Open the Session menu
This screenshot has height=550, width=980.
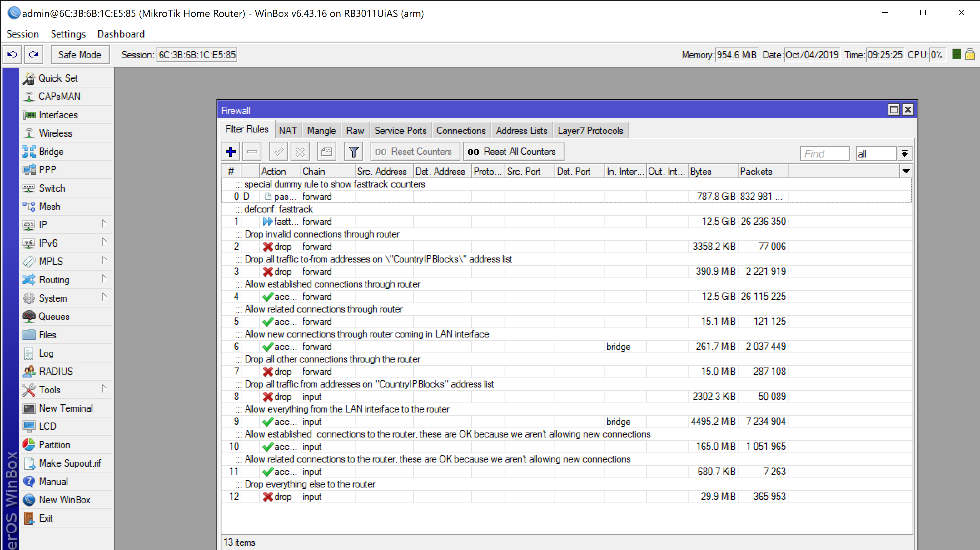coord(23,34)
